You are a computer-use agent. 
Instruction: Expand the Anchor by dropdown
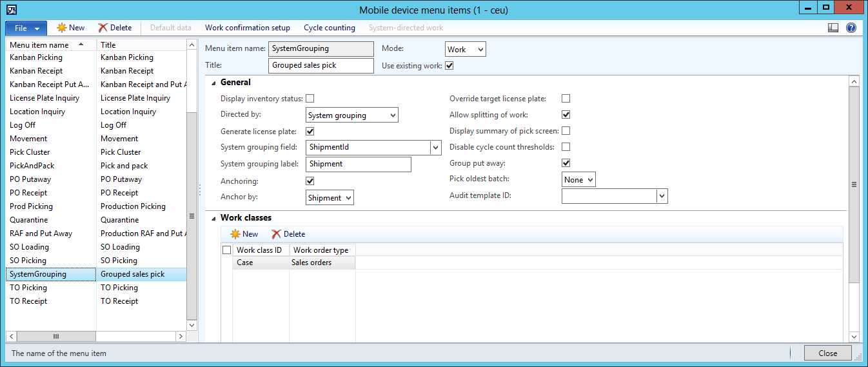(348, 198)
